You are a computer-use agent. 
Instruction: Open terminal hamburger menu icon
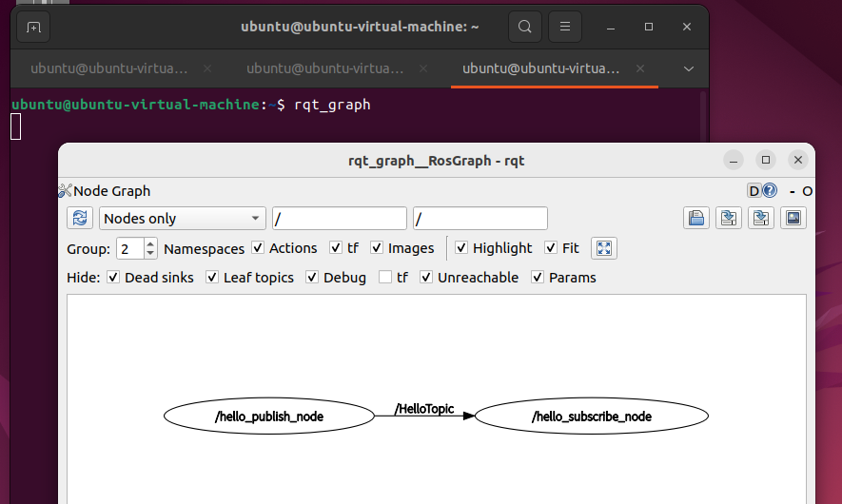click(565, 27)
